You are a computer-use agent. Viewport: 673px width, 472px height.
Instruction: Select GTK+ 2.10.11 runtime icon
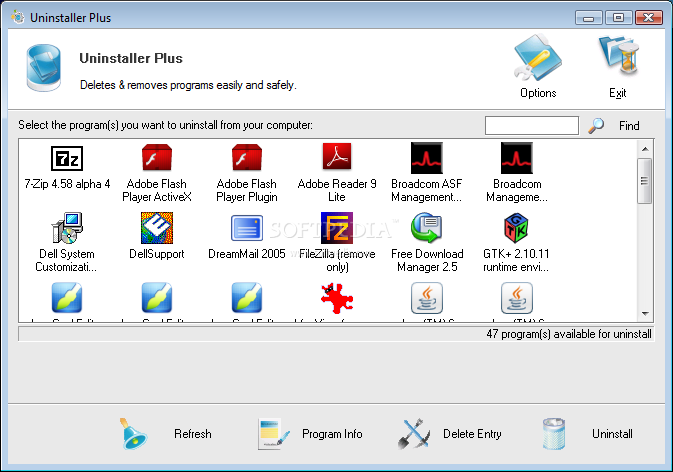coord(516,228)
